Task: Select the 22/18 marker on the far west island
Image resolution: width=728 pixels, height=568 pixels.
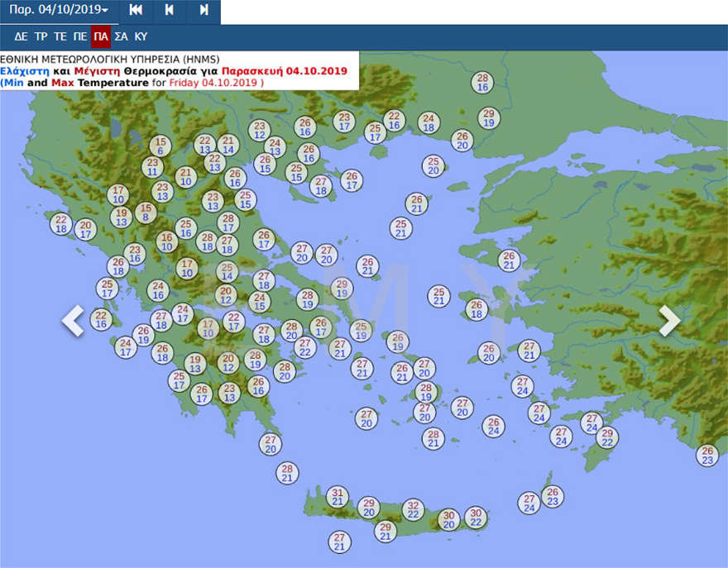Action: (x=61, y=224)
